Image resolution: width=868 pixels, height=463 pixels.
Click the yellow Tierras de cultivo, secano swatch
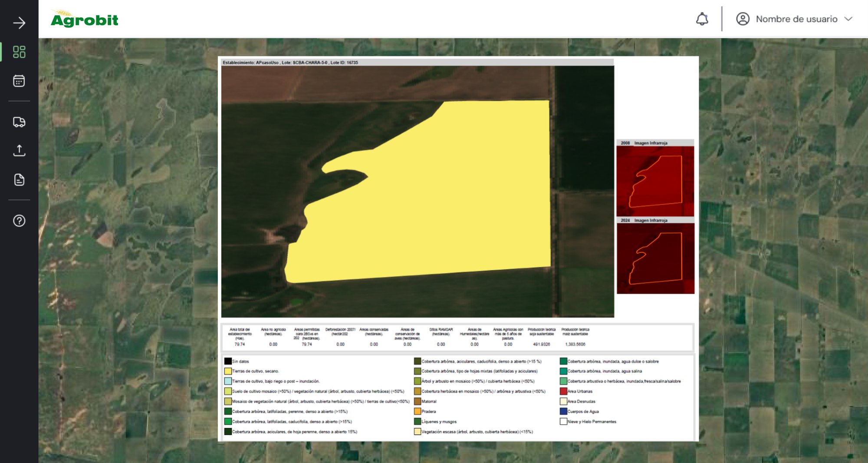(228, 371)
